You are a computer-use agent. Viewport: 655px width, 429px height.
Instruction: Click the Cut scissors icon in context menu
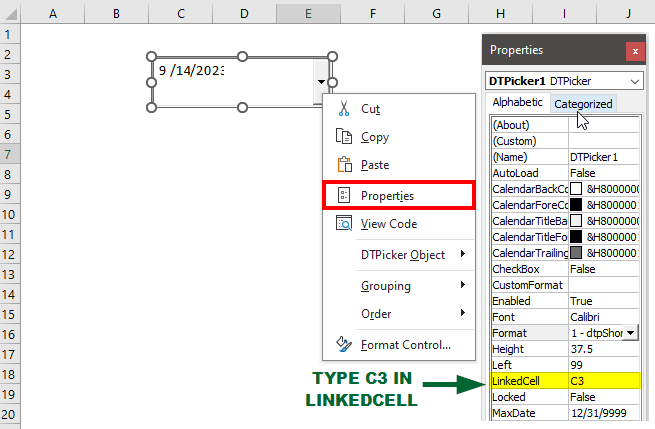pos(344,109)
